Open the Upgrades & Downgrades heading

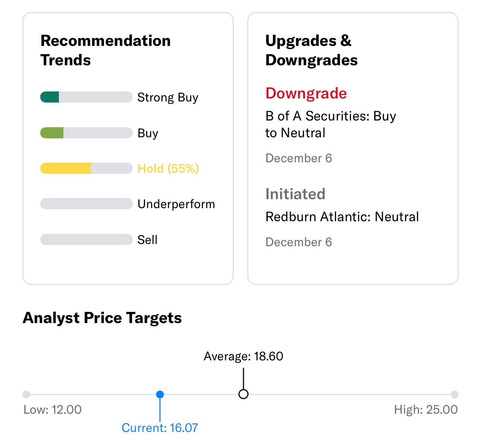coord(311,50)
